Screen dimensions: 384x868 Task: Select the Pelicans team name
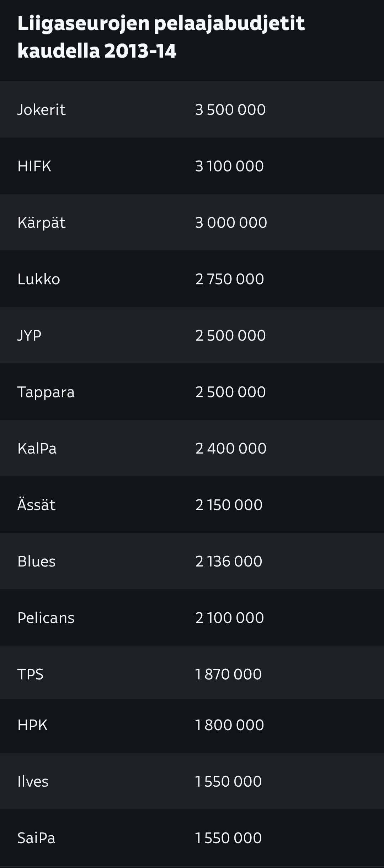coord(46,618)
